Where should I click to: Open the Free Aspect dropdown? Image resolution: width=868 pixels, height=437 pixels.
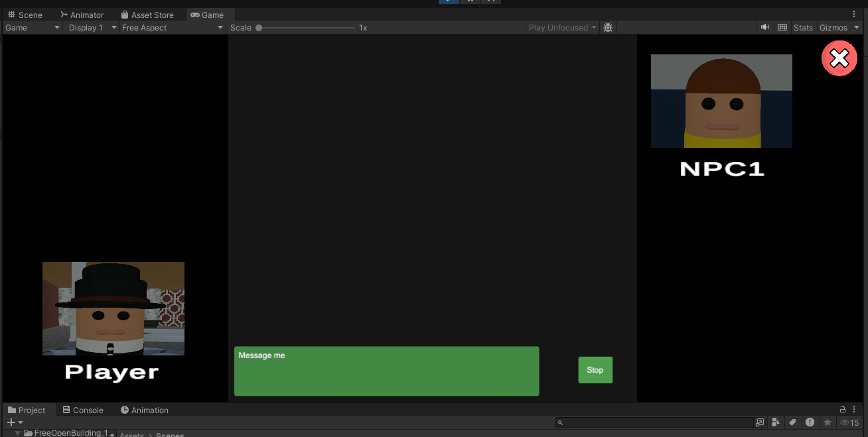(x=173, y=27)
